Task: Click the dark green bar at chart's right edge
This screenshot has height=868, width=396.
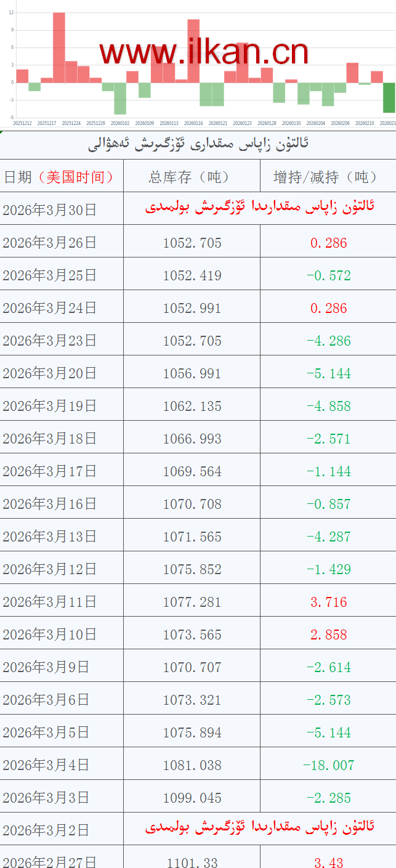Action: pyautogui.click(x=389, y=97)
